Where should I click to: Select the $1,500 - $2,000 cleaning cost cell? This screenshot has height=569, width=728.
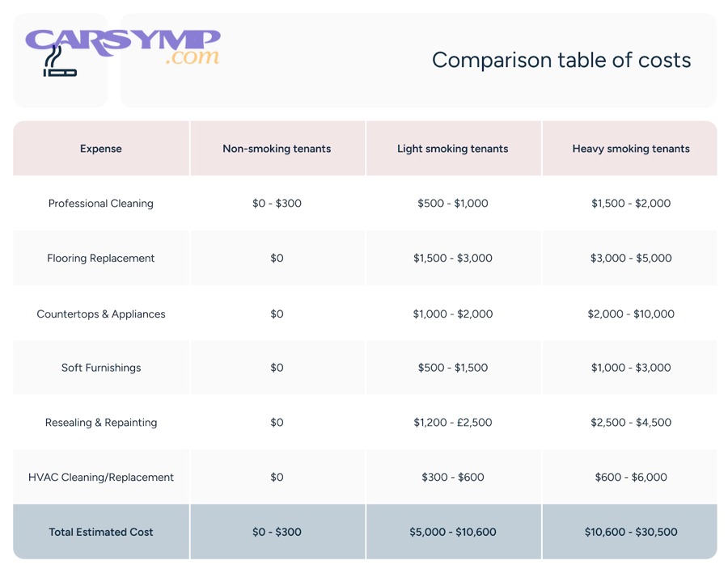pos(631,204)
